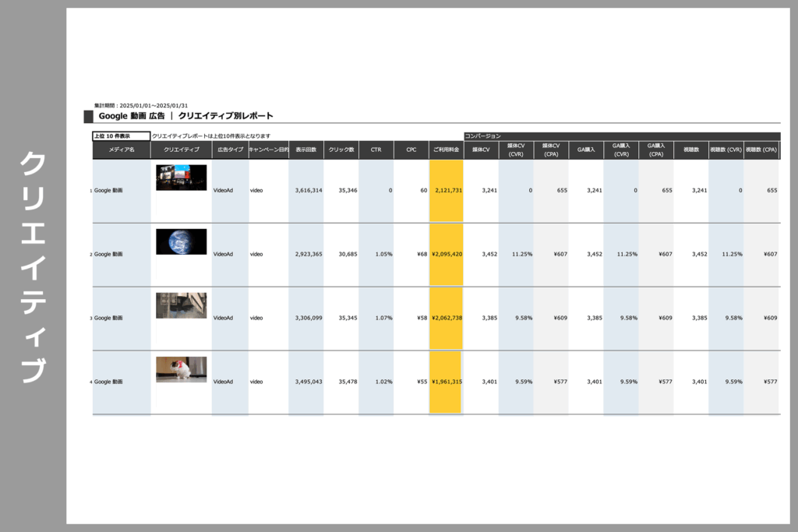This screenshot has height=532, width=798.
Task: Select the Earth video creative thumbnail
Action: (x=181, y=241)
